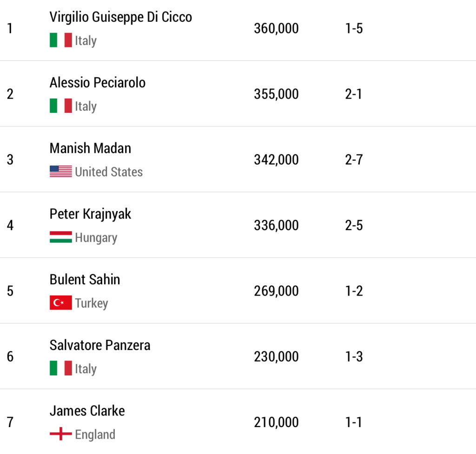476x454 pixels.
Task: Click the Turkey flag icon
Action: pos(60,303)
